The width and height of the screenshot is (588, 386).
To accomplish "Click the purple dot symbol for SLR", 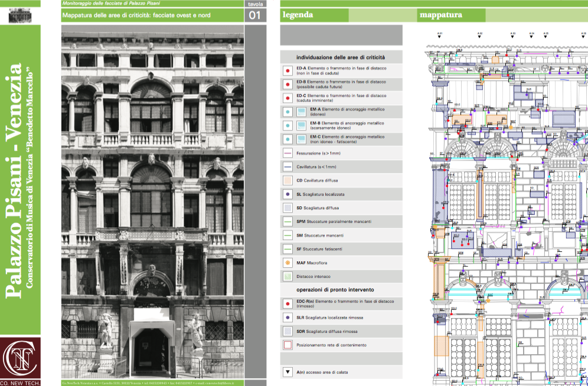I will pos(288,317).
